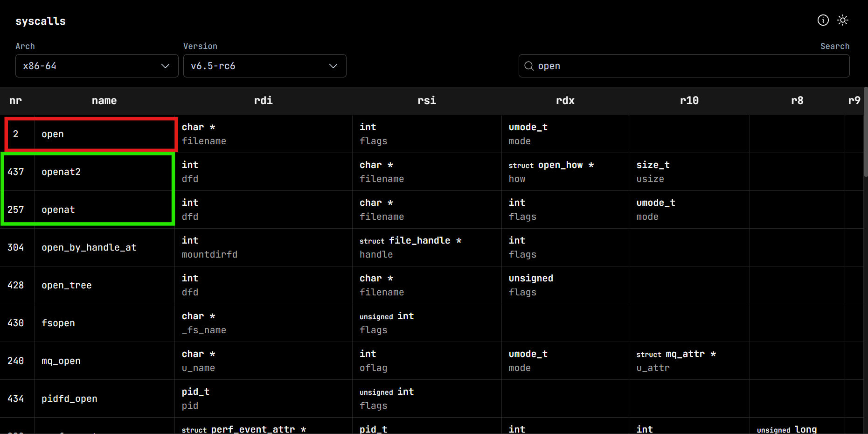Focus the search field containing open
Viewport: 868px width, 434px height.
[690, 66]
